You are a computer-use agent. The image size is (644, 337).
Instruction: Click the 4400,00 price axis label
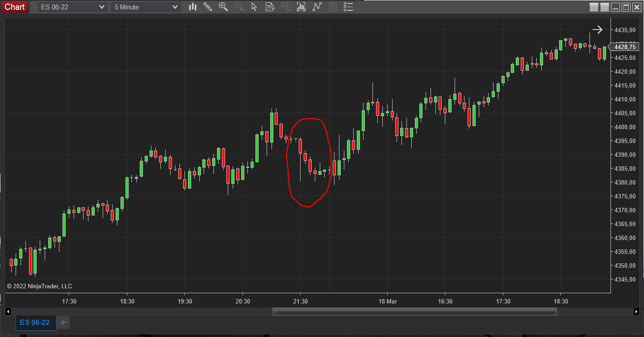coord(625,127)
